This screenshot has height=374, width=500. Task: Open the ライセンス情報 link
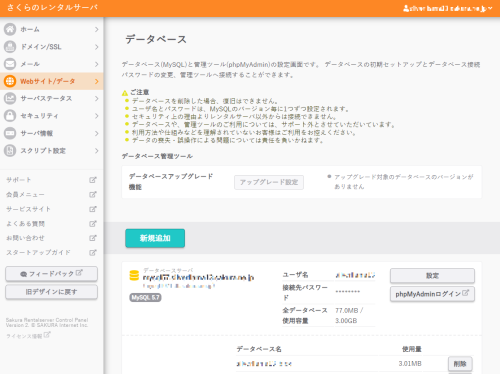[x=24, y=336]
